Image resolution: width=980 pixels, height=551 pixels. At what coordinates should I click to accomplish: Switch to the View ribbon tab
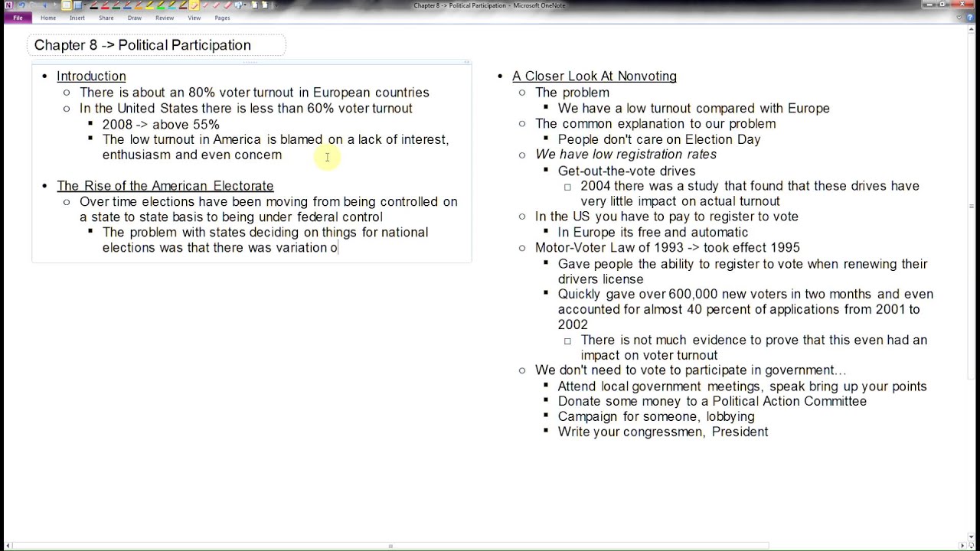tap(194, 18)
